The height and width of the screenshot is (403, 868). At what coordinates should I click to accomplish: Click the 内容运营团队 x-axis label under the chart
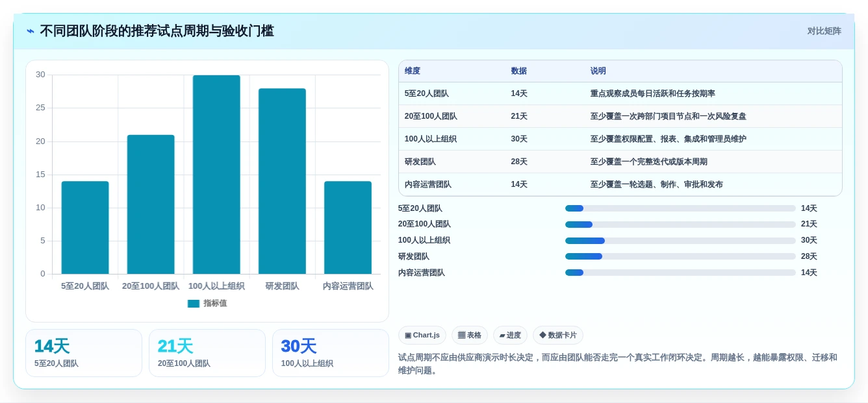pyautogui.click(x=348, y=286)
